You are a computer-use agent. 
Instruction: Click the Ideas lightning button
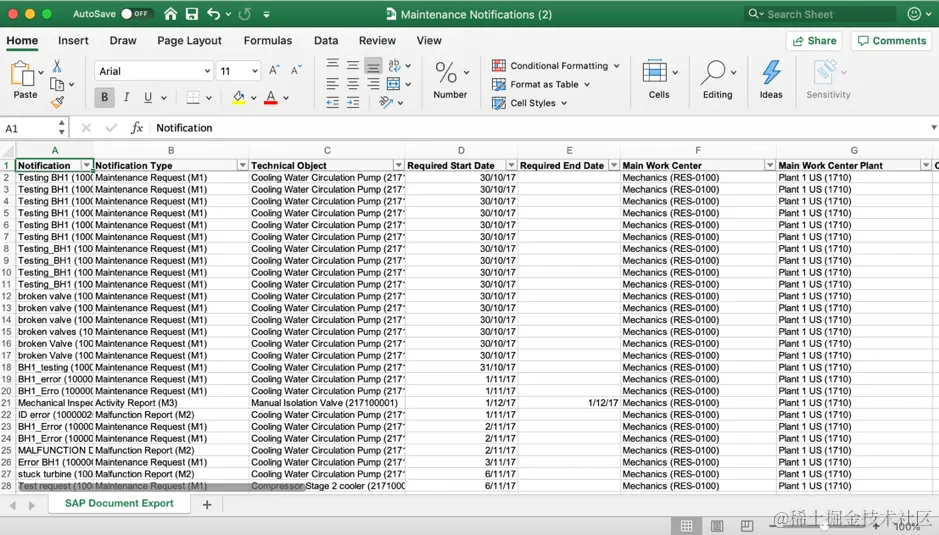[x=771, y=78]
